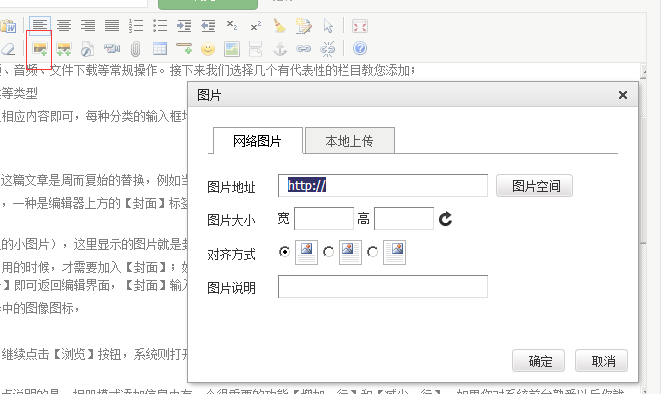This screenshot has width=667, height=394.
Task: Apply subscript formatting
Action: 232,26
